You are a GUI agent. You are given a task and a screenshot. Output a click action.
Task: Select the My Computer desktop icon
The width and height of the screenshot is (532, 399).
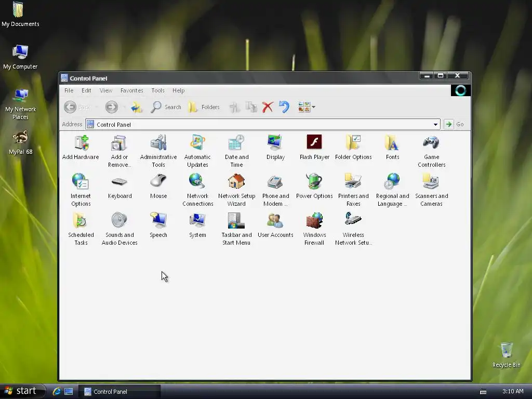pyautogui.click(x=20, y=57)
